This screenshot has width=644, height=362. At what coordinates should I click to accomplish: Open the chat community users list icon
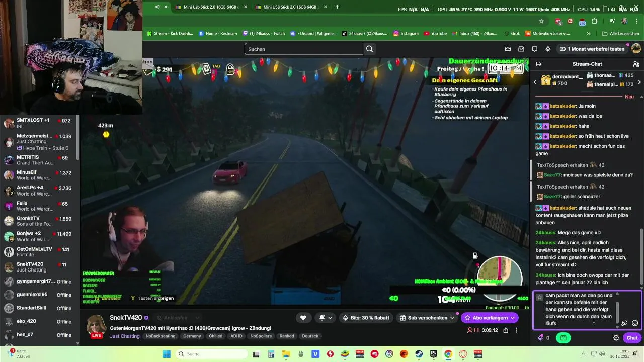pos(636,64)
